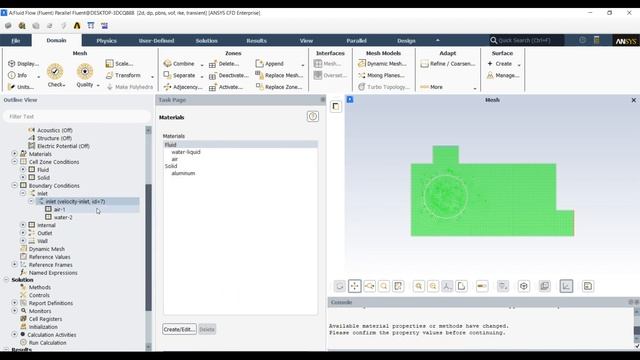Click the zoom out magnifier icon
This screenshot has height=360, width=640.
[x=433, y=286]
